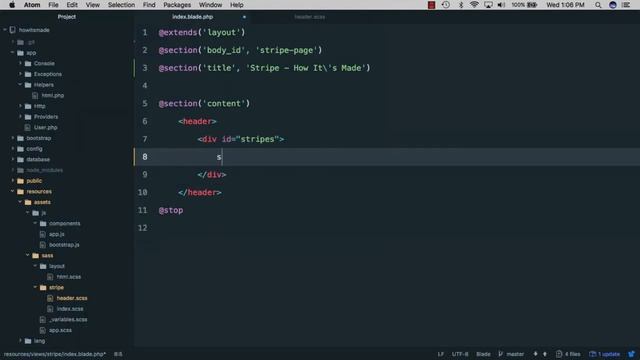
Task: Open the Apple menu
Action: [x=12, y=5]
